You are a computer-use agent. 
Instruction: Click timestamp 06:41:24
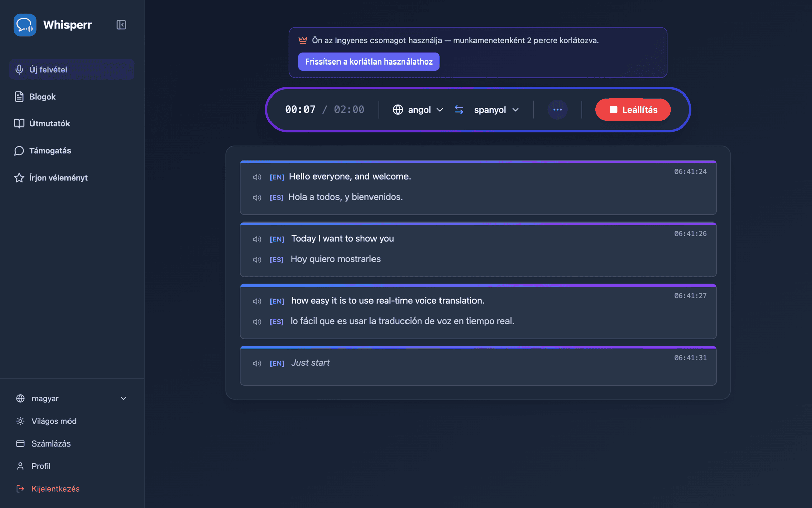(690, 172)
